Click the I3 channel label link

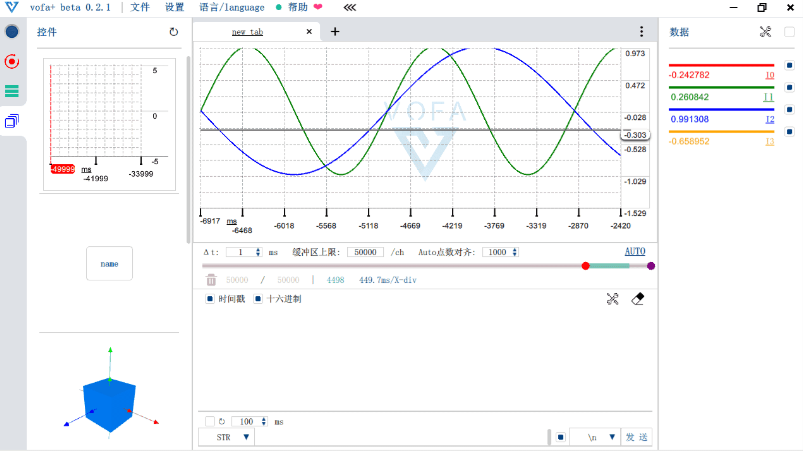(x=769, y=142)
